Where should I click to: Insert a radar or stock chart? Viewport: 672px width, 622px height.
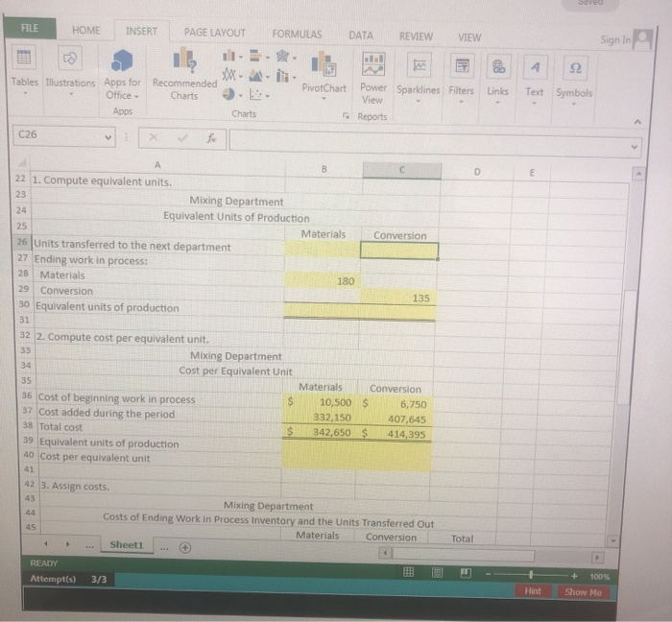pyautogui.click(x=283, y=56)
